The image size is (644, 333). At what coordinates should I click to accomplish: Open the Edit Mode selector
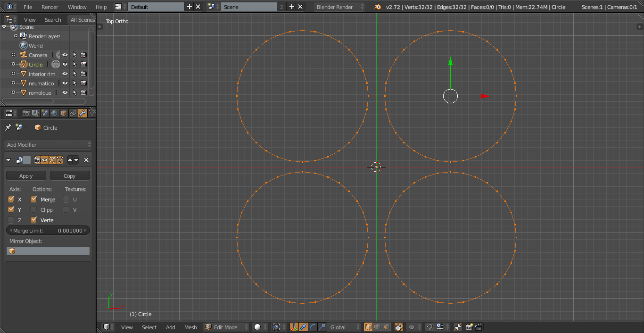226,327
